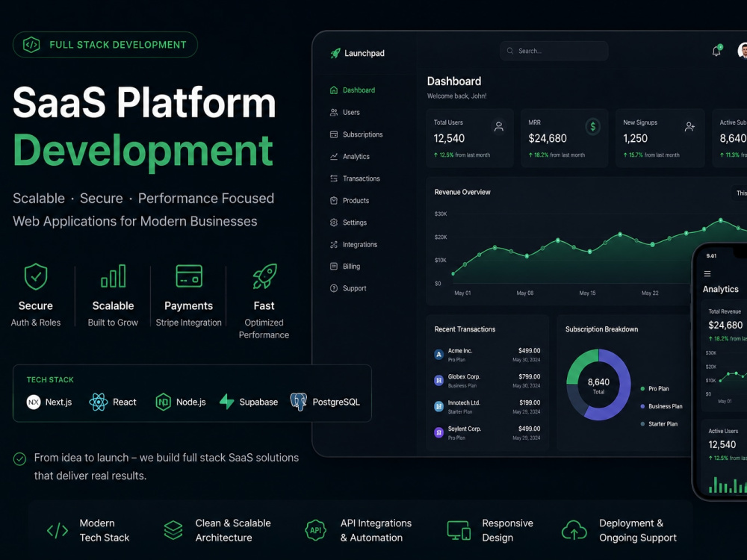Click the magnifier icon in search box

pyautogui.click(x=509, y=51)
